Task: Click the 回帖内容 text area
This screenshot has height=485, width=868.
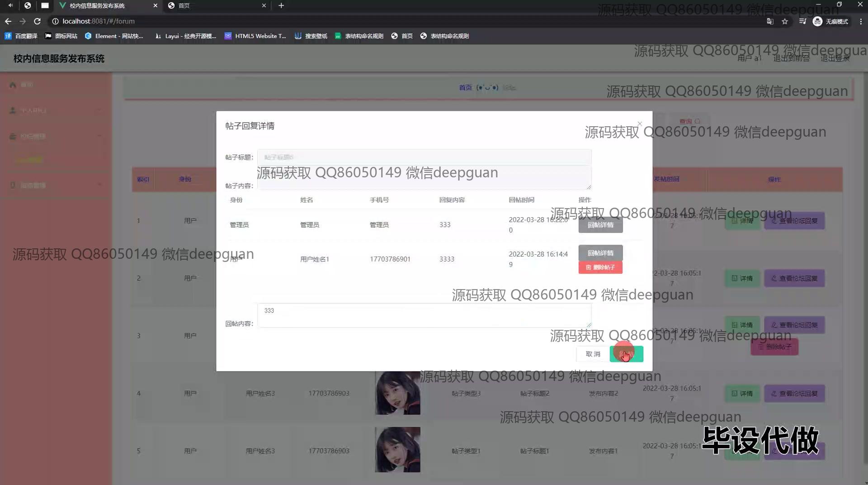Action: tap(424, 315)
